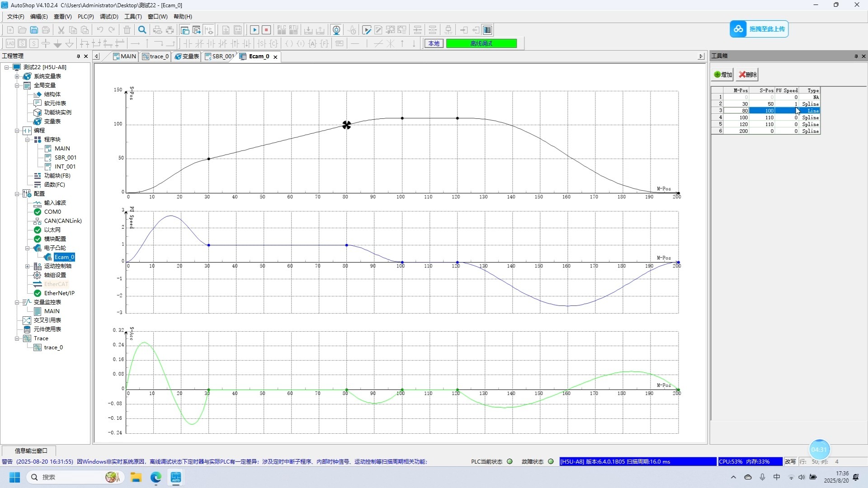Click the rightmost panel layout toolbar icon

[x=487, y=30]
